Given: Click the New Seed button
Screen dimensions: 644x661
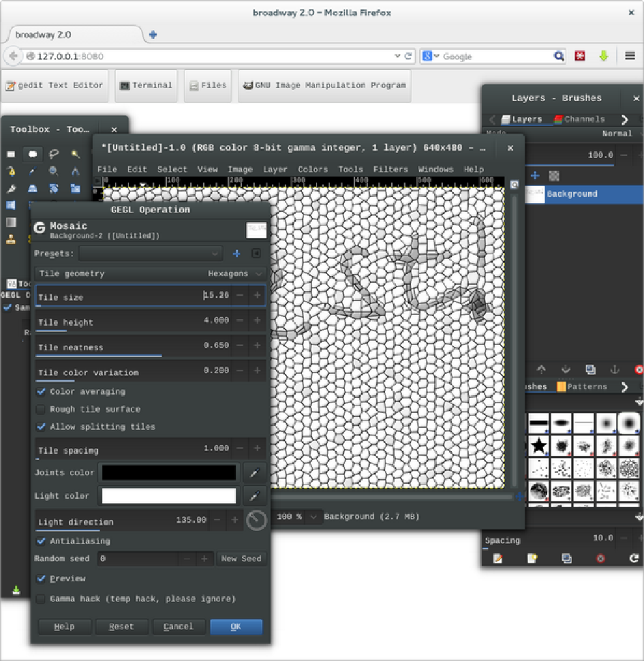Looking at the screenshot, I should coord(241,559).
